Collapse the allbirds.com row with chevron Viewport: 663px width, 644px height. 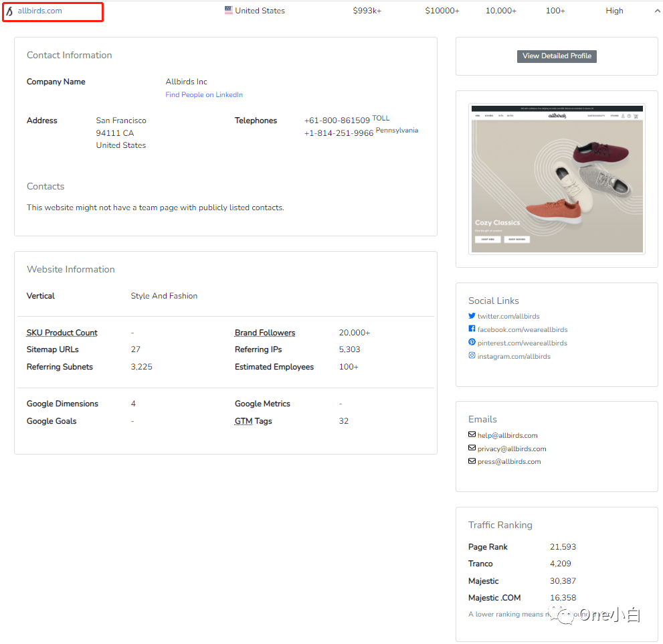(656, 11)
